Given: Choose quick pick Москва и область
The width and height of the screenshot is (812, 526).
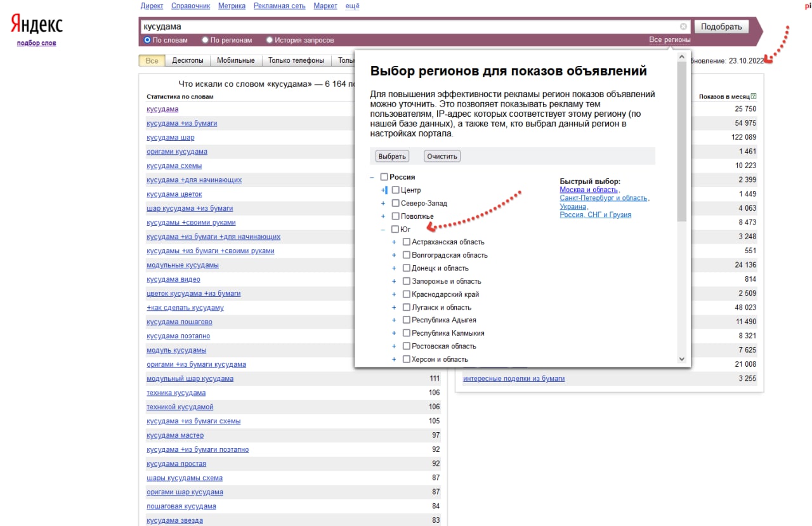Looking at the screenshot, I should [589, 190].
